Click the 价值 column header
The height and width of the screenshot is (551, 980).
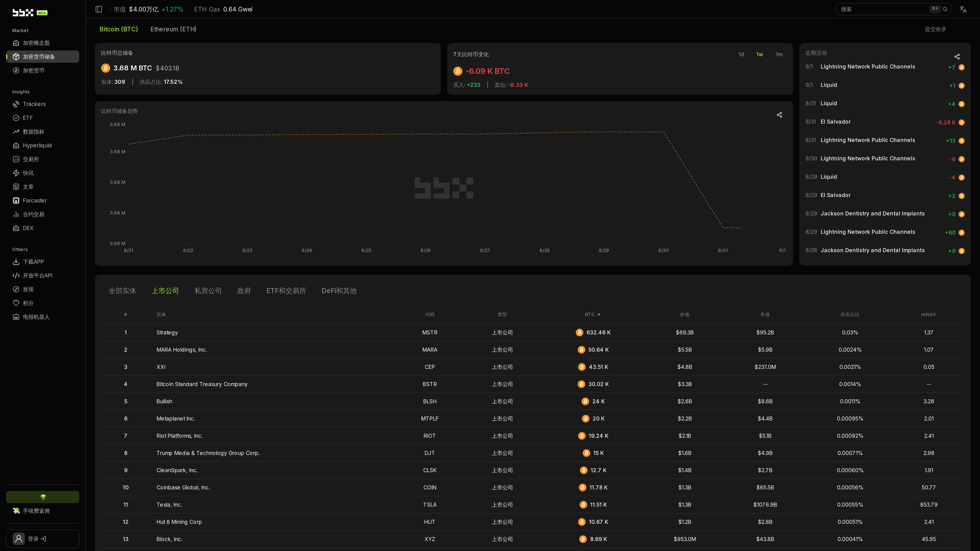[685, 315]
